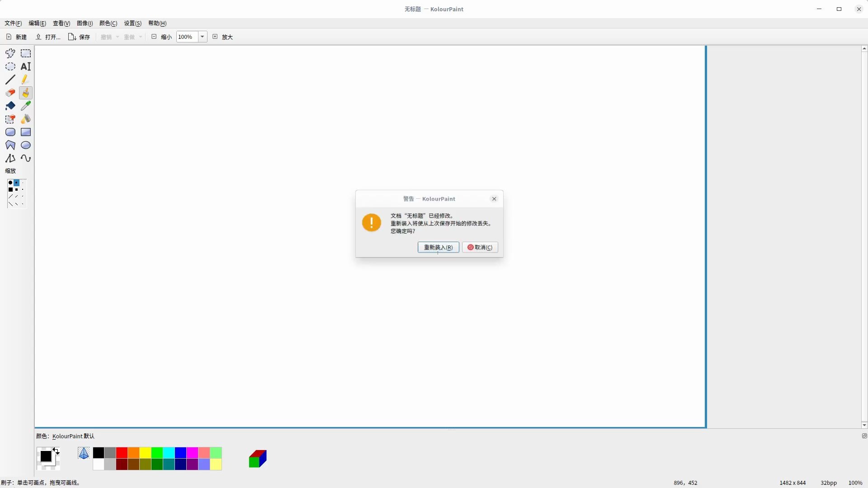868x488 pixels.
Task: Expand the undo history dropdown
Action: pyautogui.click(x=118, y=37)
